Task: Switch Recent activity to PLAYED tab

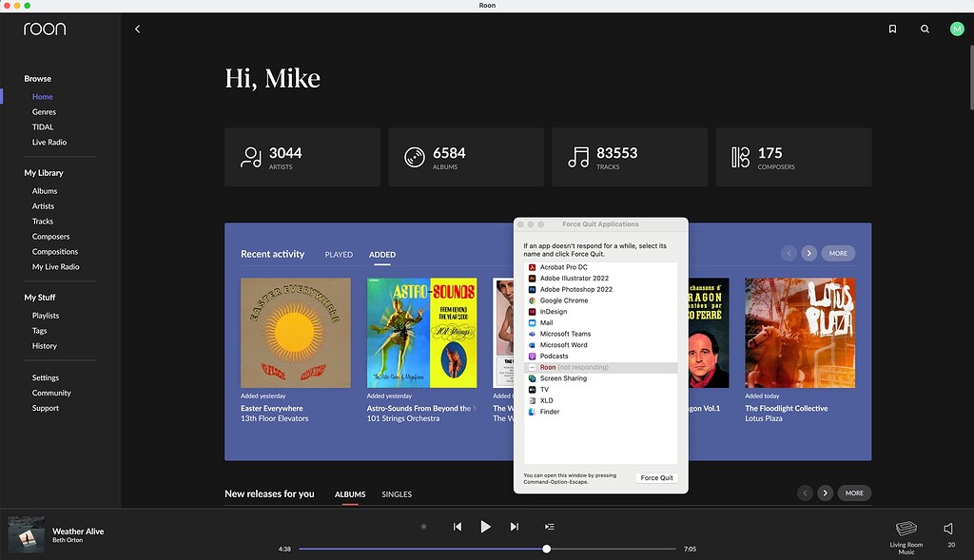Action: point(339,255)
